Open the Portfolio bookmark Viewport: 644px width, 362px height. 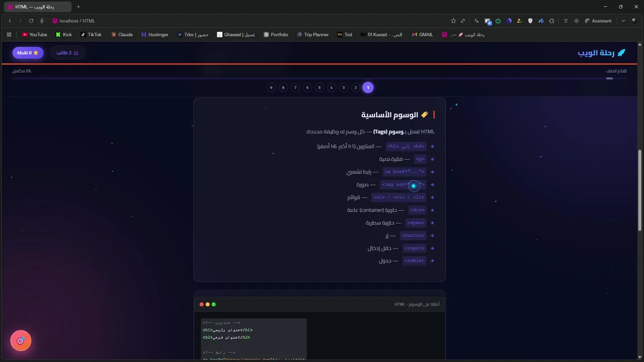[276, 35]
